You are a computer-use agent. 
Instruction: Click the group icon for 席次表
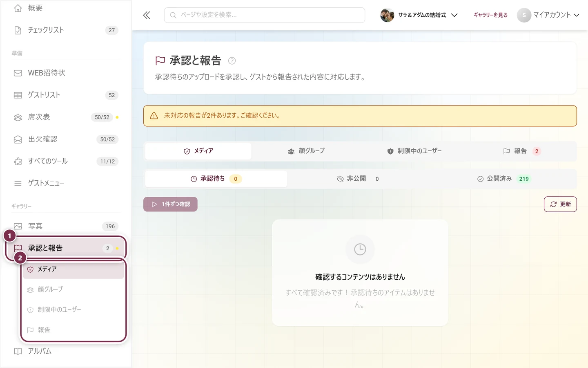coord(18,117)
